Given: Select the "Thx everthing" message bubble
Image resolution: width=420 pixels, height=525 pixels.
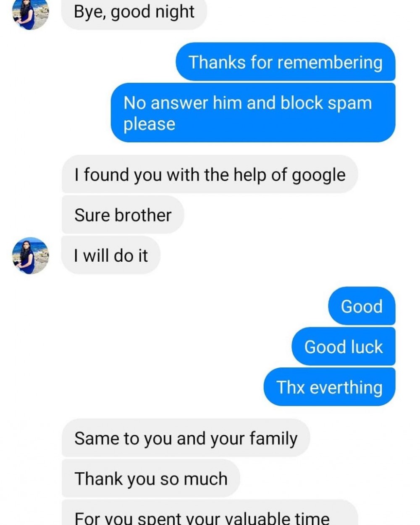Looking at the screenshot, I should [x=329, y=387].
